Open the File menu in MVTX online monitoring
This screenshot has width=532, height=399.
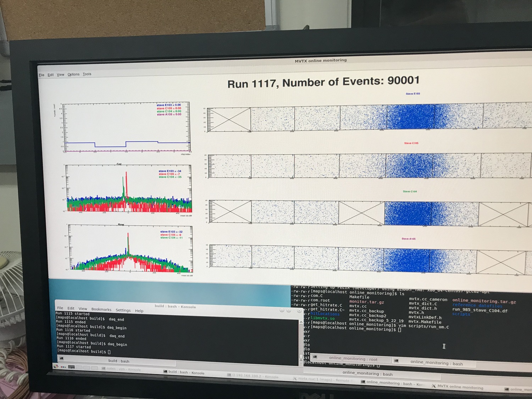tap(41, 75)
